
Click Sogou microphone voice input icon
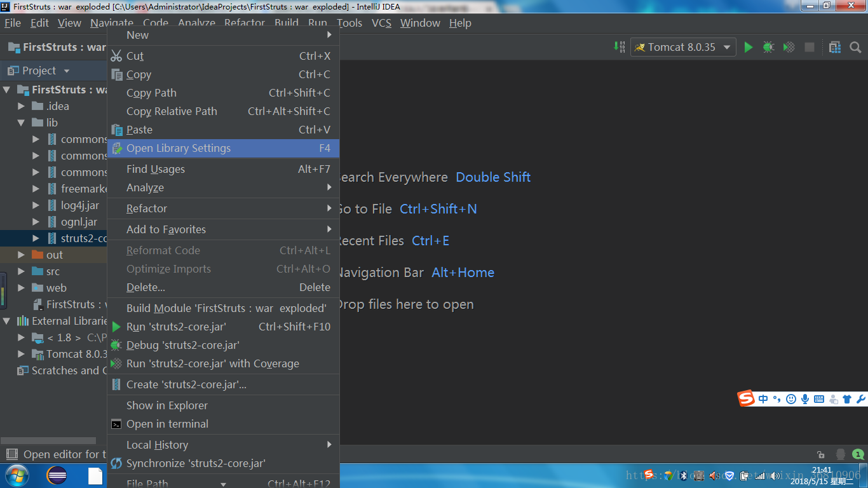[804, 399]
